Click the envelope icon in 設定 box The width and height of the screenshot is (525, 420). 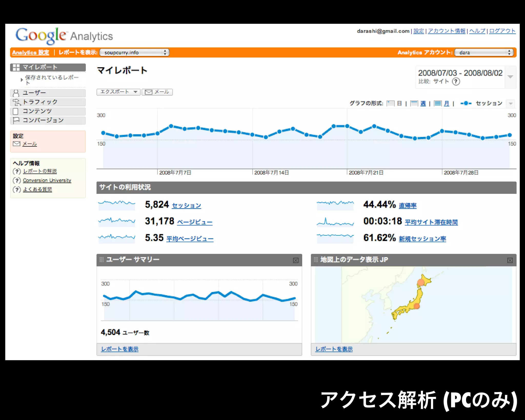pos(16,144)
